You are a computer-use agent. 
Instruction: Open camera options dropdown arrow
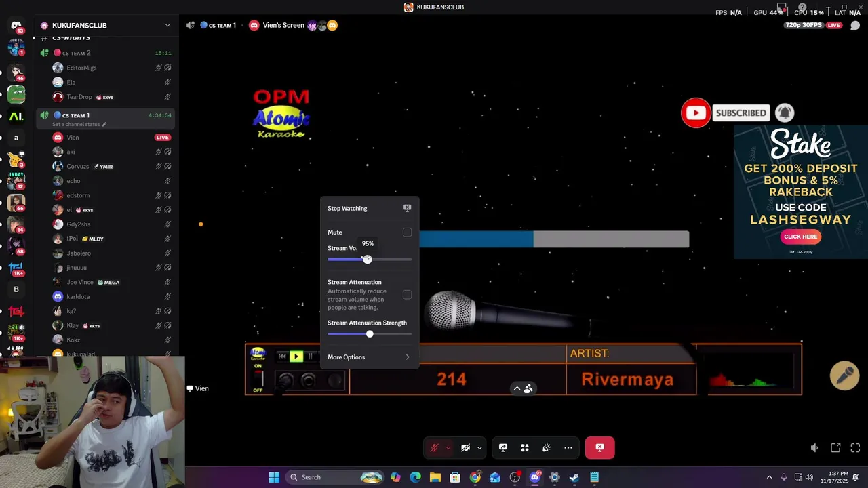point(479,447)
